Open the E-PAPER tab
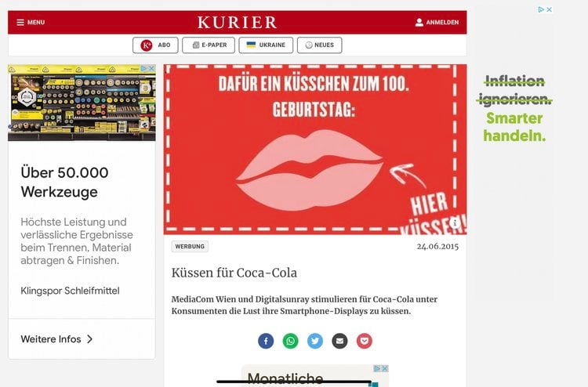This screenshot has width=588, height=387. 209,45
